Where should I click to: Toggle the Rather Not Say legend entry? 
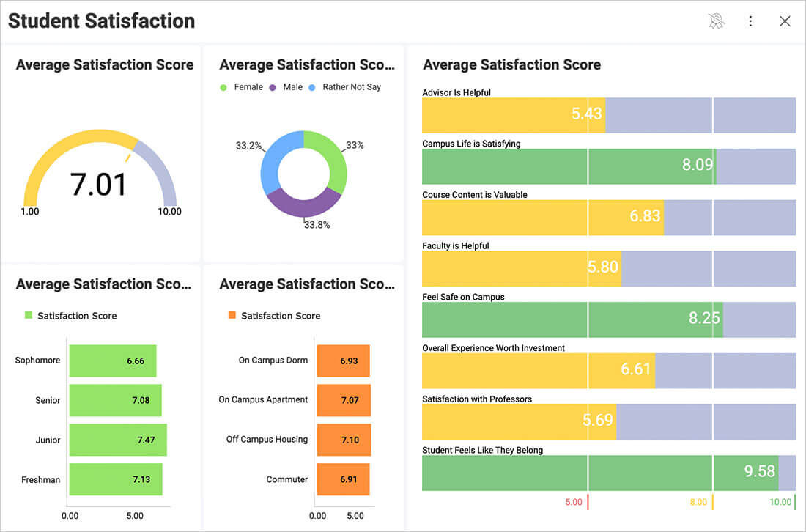(x=344, y=87)
